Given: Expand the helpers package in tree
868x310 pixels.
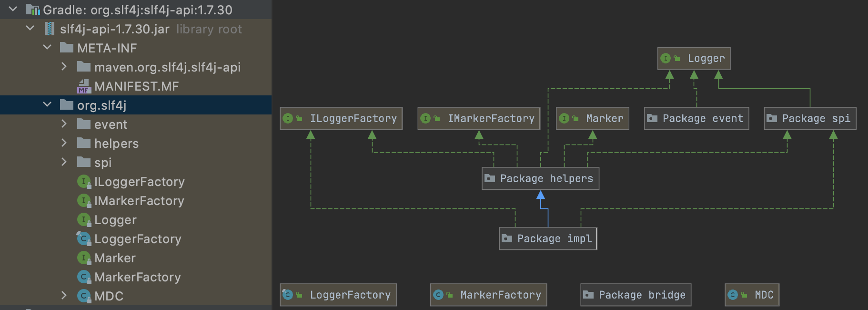Looking at the screenshot, I should pyautogui.click(x=64, y=143).
